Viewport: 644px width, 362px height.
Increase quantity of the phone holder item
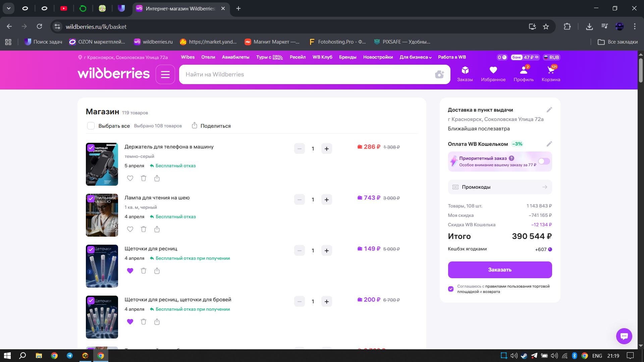point(326,149)
